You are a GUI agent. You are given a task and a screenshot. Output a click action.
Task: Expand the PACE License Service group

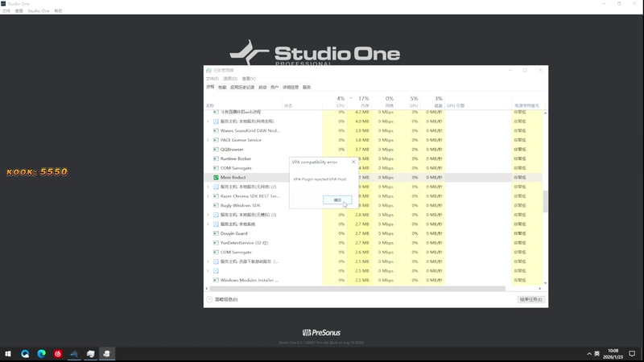[x=208, y=140]
